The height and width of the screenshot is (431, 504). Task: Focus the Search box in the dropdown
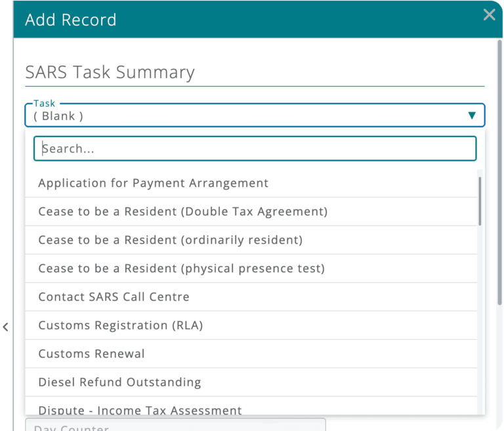(x=255, y=148)
